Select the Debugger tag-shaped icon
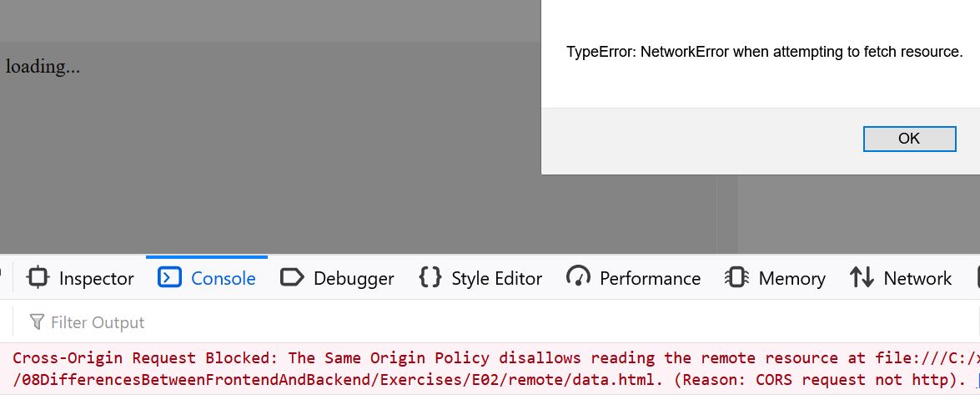Image resolution: width=980 pixels, height=410 pixels. click(292, 276)
